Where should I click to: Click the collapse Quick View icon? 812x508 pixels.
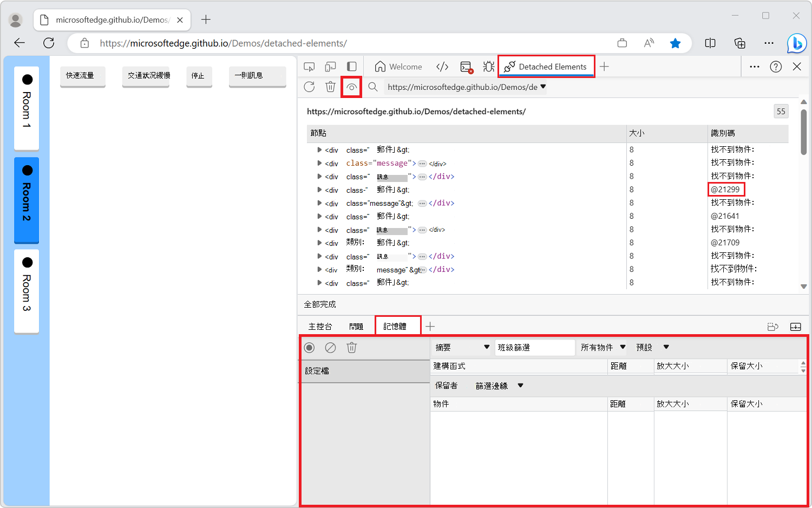[x=795, y=326]
